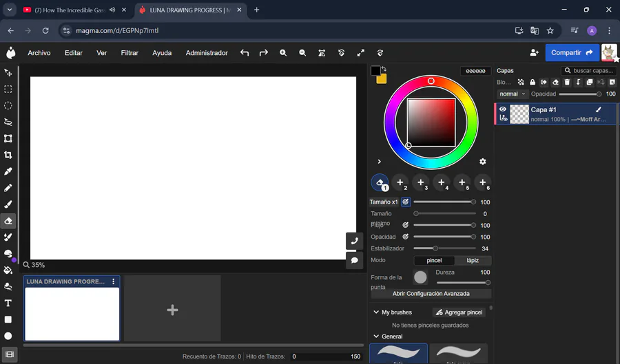Collapse the General brushes section

376,336
